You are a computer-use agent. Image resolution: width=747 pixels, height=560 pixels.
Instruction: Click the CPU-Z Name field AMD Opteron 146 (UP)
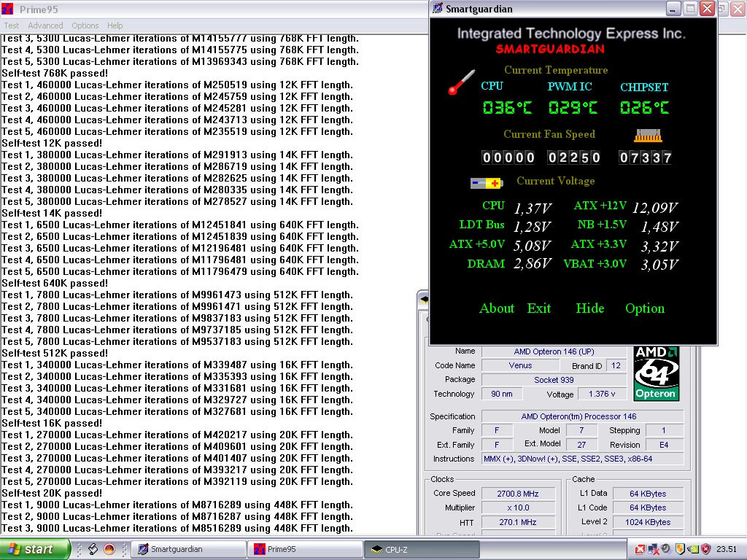554,351
